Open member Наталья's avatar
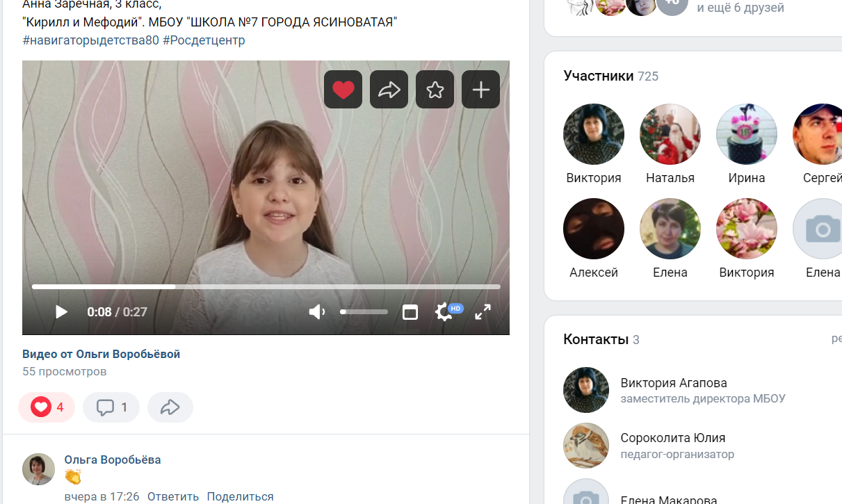The width and height of the screenshot is (842, 504). pyautogui.click(x=670, y=134)
